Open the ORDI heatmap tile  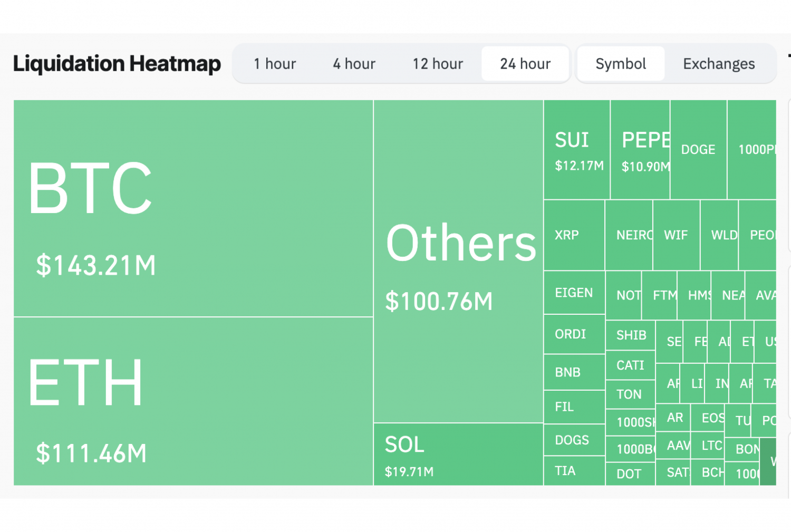pos(574,334)
